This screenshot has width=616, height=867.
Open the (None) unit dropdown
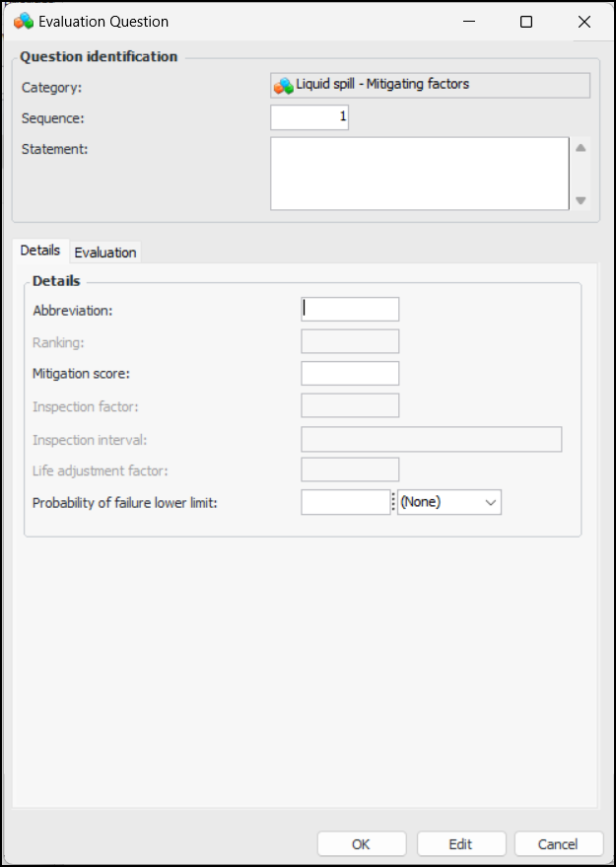point(449,502)
